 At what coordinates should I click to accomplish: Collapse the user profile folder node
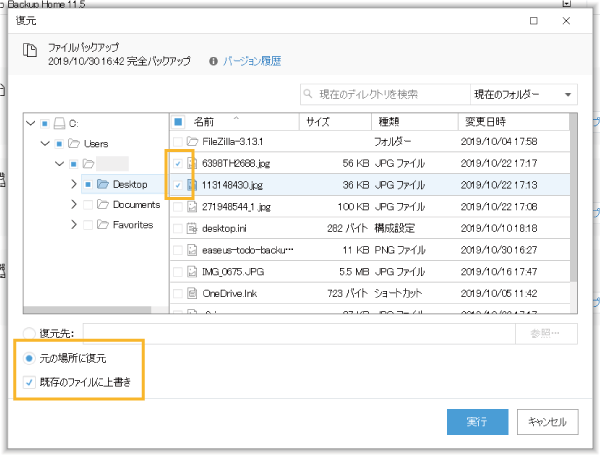click(x=59, y=164)
